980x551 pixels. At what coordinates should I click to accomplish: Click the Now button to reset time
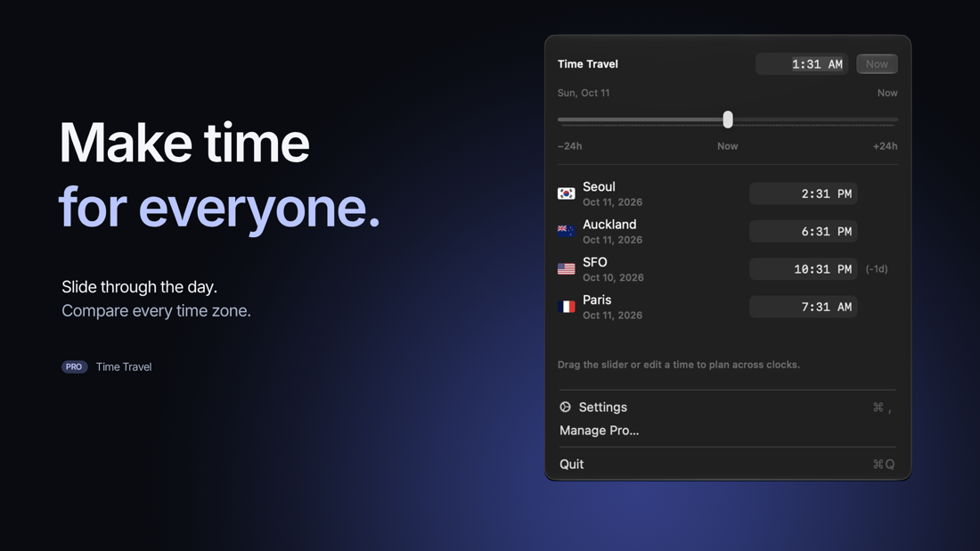pyautogui.click(x=877, y=64)
